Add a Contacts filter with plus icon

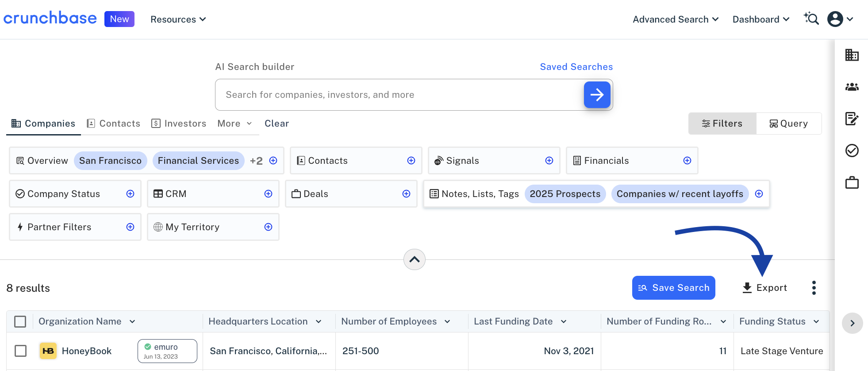point(411,161)
